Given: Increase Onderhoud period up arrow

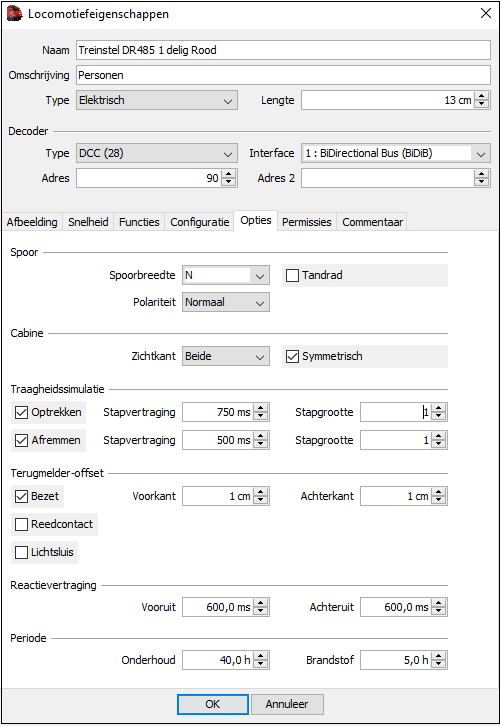Looking at the screenshot, I should tap(261, 656).
